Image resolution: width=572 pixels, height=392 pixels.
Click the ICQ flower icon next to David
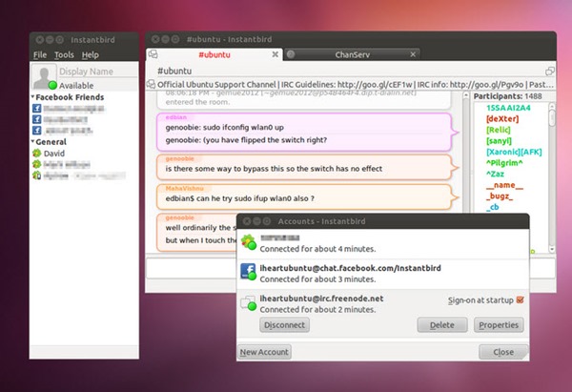pos(37,154)
